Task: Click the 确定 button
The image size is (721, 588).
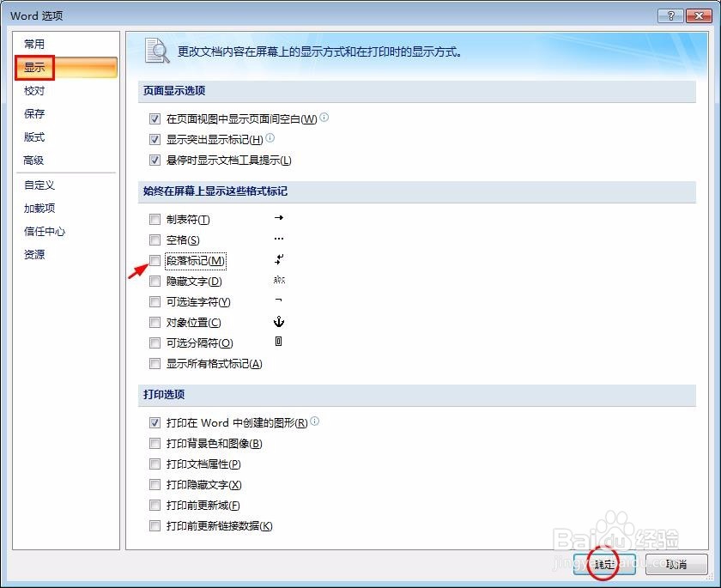Action: tap(603, 564)
